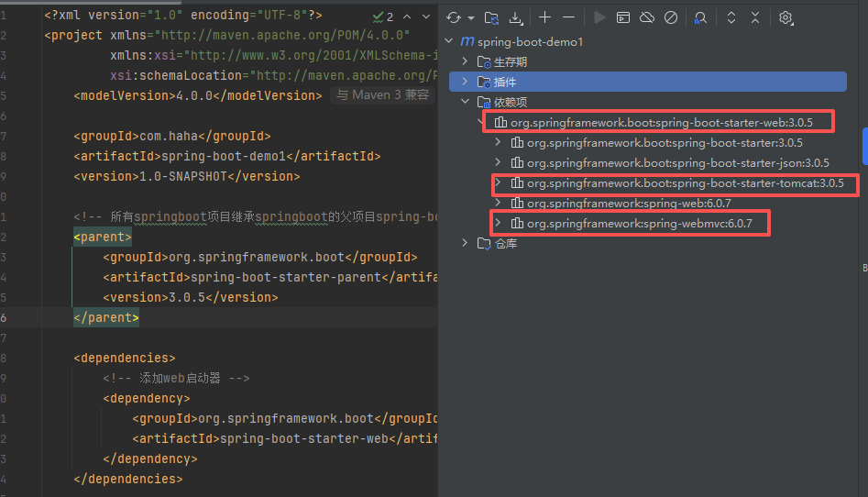
Task: Click the 依赖项 folder icon
Action: point(484,102)
